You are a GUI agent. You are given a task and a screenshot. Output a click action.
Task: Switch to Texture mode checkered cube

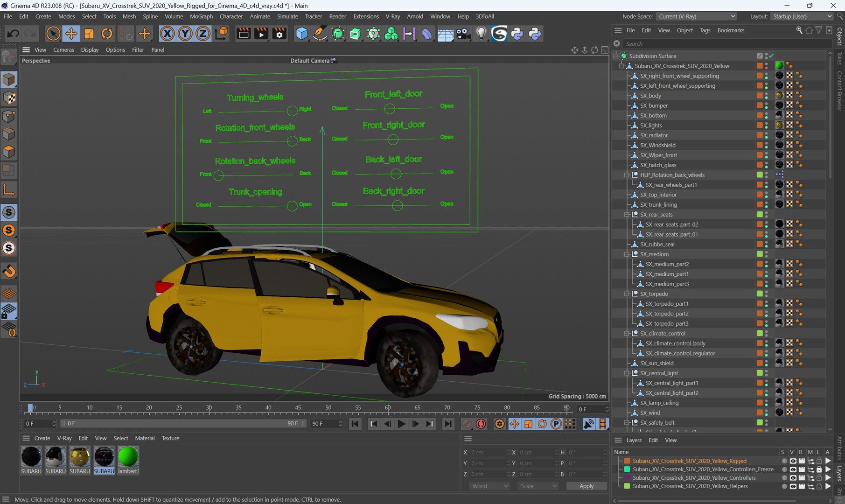[x=9, y=98]
